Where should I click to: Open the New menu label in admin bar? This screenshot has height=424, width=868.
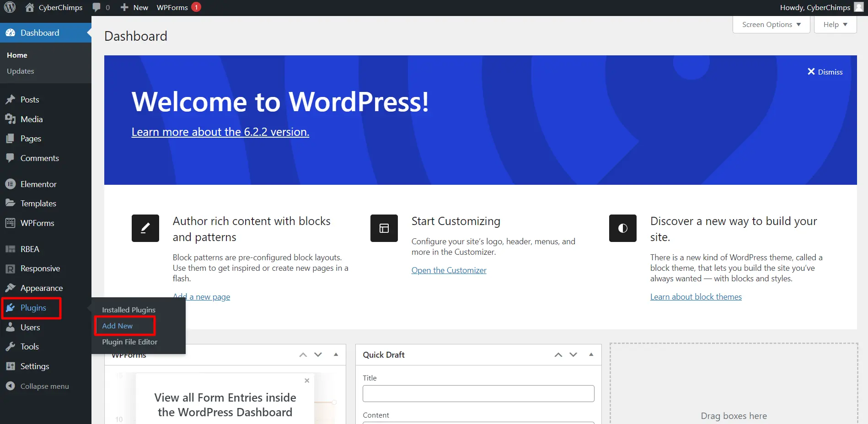140,7
